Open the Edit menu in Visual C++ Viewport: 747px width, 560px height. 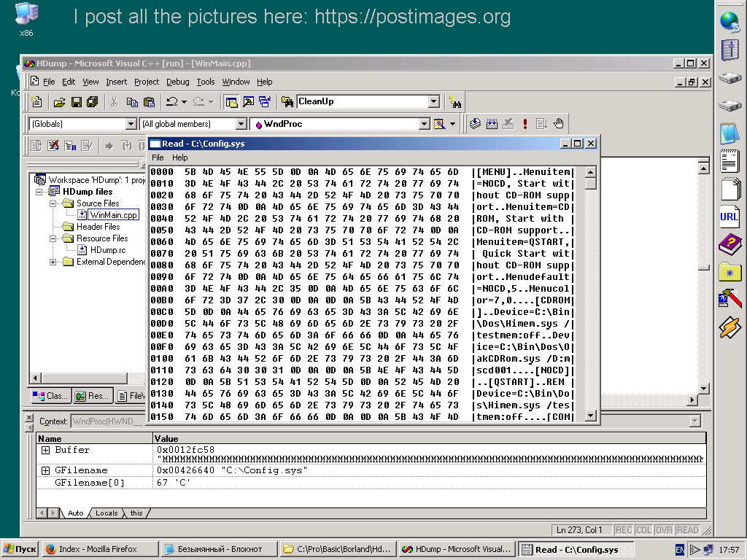point(69,82)
